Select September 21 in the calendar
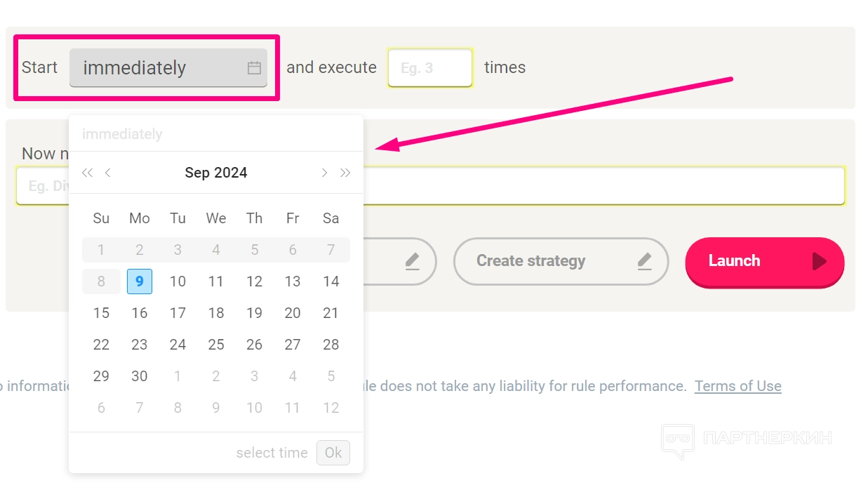The width and height of the screenshot is (868, 497). point(330,313)
